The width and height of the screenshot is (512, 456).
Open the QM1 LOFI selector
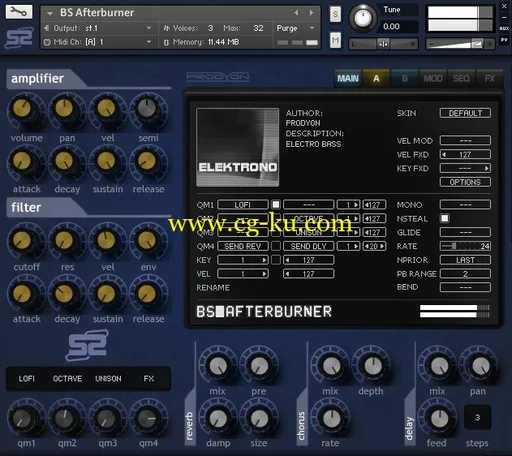(x=243, y=205)
